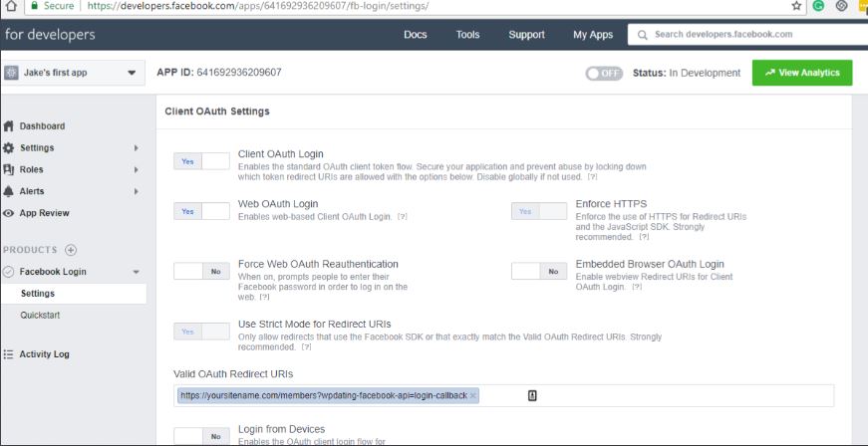The width and height of the screenshot is (868, 446).
Task: Click the App Review eye icon
Action: [x=8, y=213]
